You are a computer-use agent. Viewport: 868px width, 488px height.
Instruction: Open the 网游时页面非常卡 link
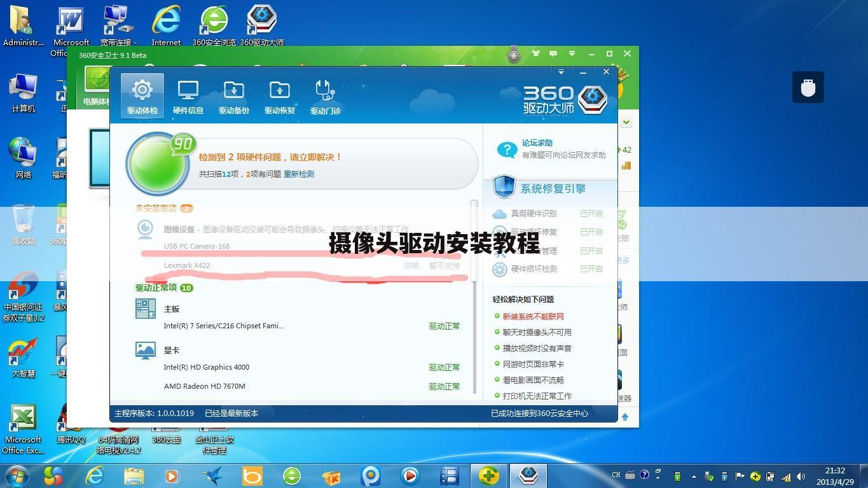[533, 364]
